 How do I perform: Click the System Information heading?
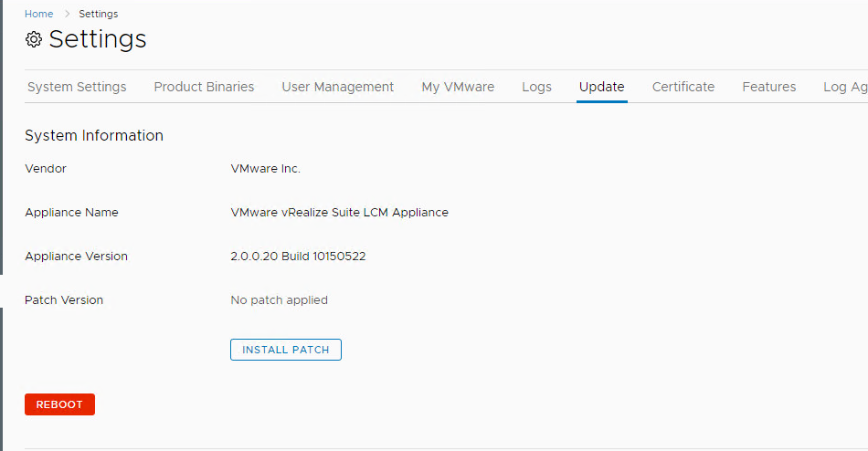(94, 135)
